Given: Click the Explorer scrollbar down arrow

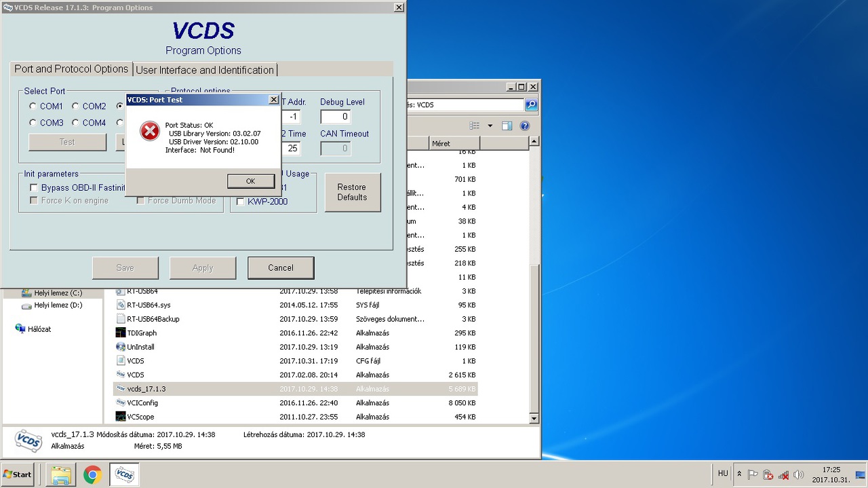Looking at the screenshot, I should coord(534,418).
